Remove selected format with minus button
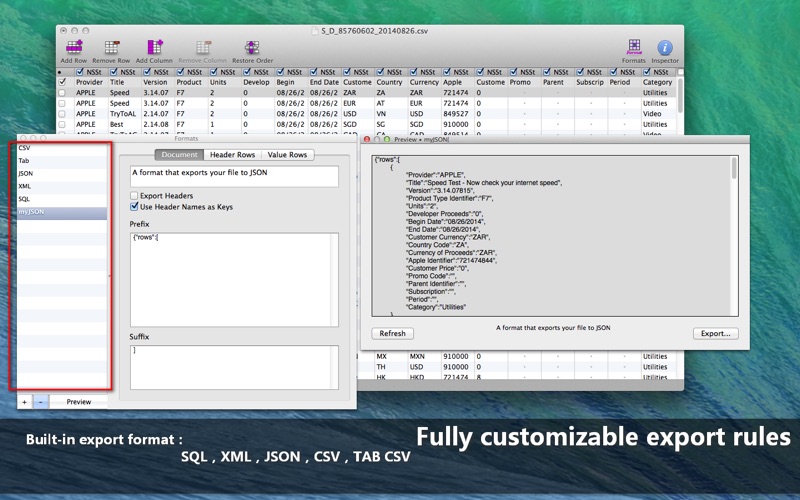 click(x=41, y=402)
